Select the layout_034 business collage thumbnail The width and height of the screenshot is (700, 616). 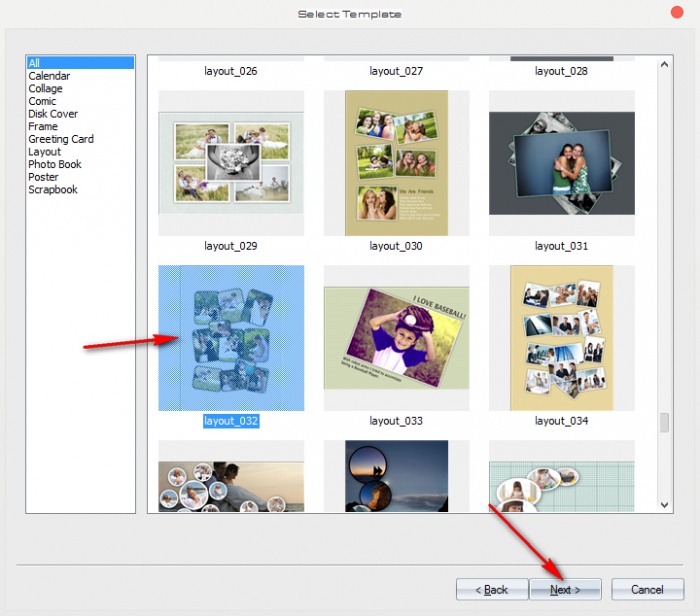(x=562, y=338)
